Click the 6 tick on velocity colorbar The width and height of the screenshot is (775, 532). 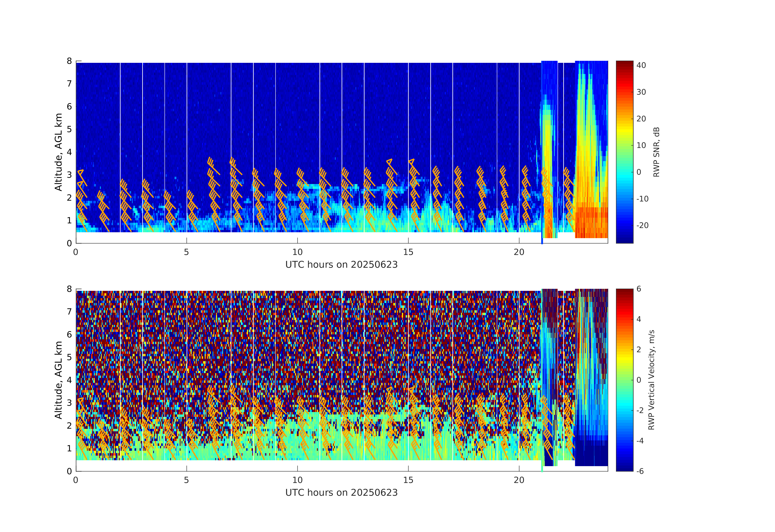(x=639, y=289)
